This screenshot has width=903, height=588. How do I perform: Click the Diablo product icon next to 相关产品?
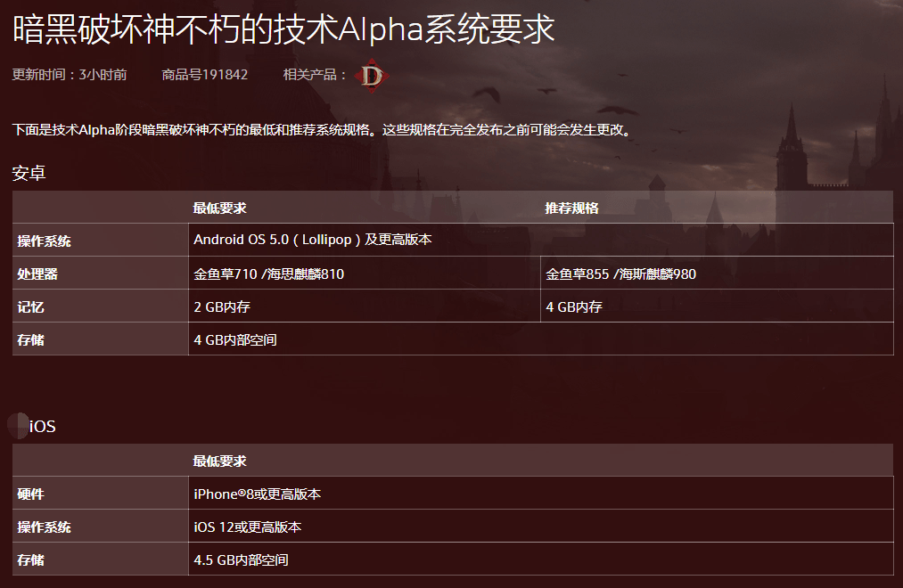(371, 77)
